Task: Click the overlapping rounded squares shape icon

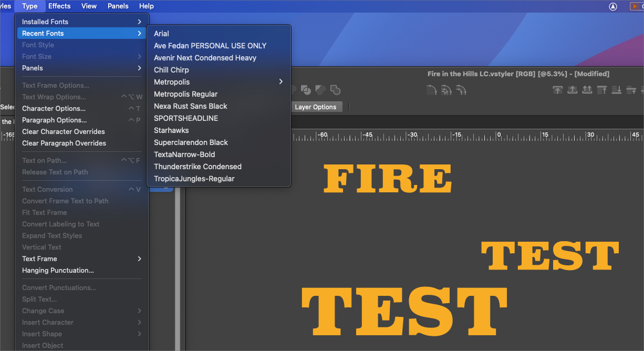Action: click(x=335, y=90)
